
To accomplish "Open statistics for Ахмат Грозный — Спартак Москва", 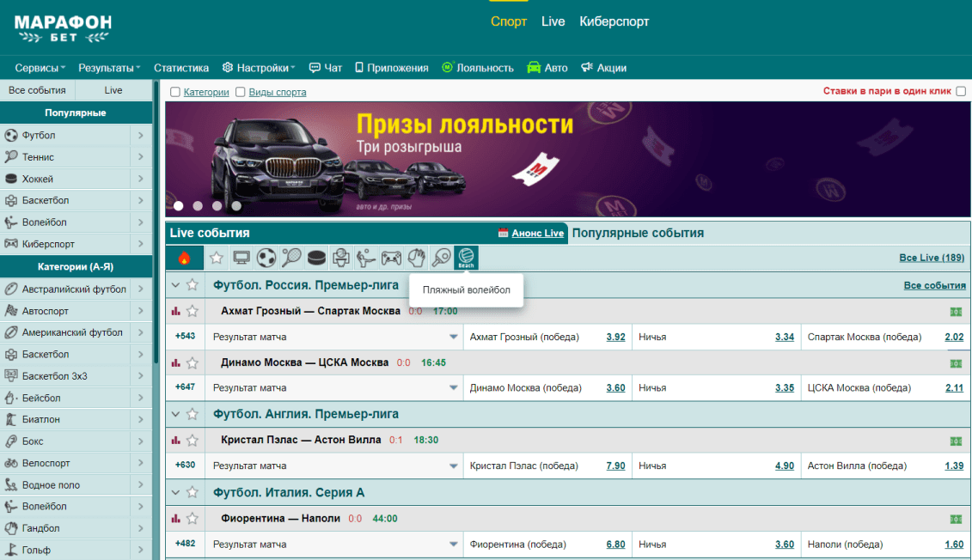I will coord(176,311).
